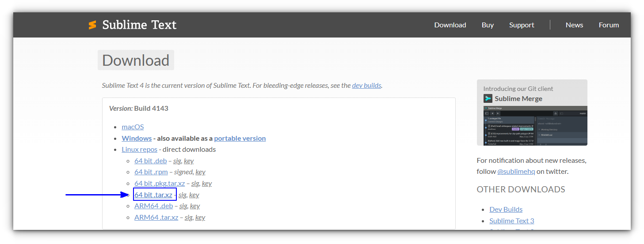Download the ARM64 .deb package

[154, 206]
